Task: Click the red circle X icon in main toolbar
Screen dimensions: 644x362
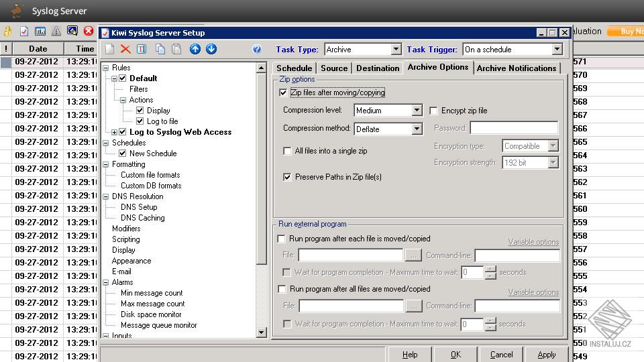Action: coord(89,31)
